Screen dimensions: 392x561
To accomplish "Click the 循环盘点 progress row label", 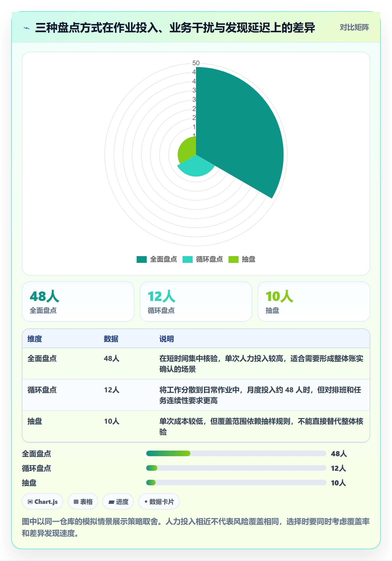I will click(x=36, y=468).
